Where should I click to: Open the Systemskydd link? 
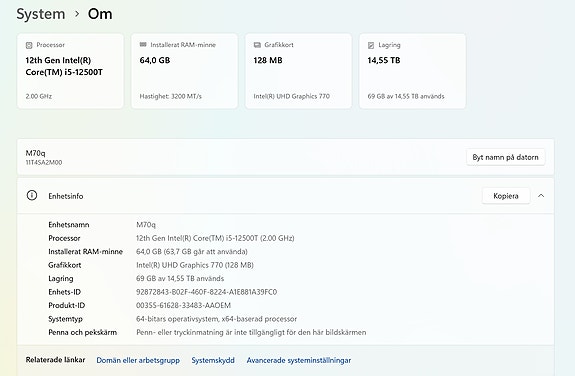[x=213, y=360]
